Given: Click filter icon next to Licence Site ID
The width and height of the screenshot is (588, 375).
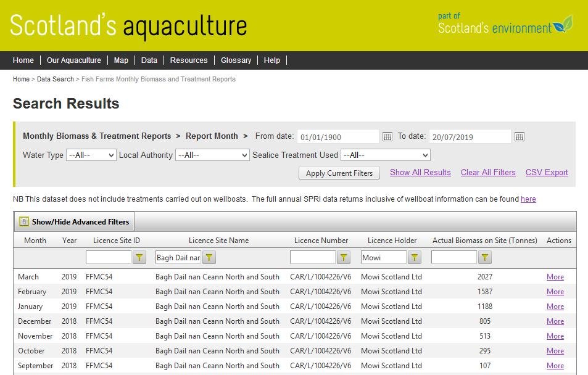Looking at the screenshot, I should point(139,257).
